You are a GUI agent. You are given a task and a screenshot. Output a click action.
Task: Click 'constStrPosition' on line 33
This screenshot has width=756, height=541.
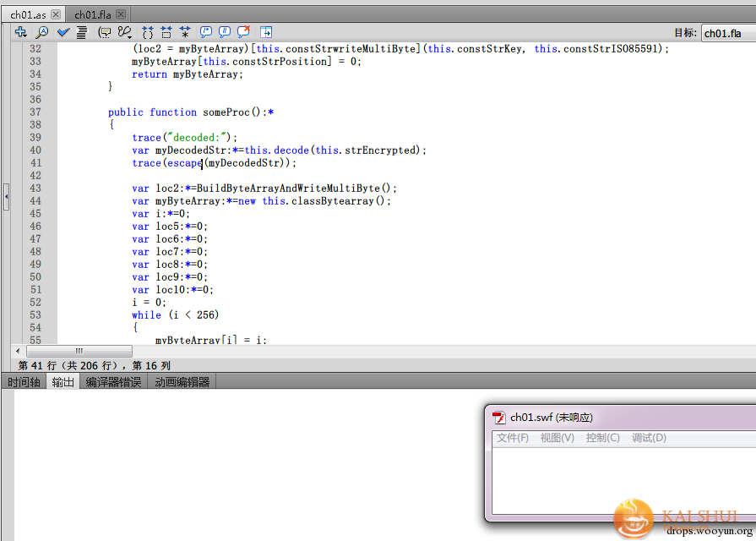click(x=280, y=62)
